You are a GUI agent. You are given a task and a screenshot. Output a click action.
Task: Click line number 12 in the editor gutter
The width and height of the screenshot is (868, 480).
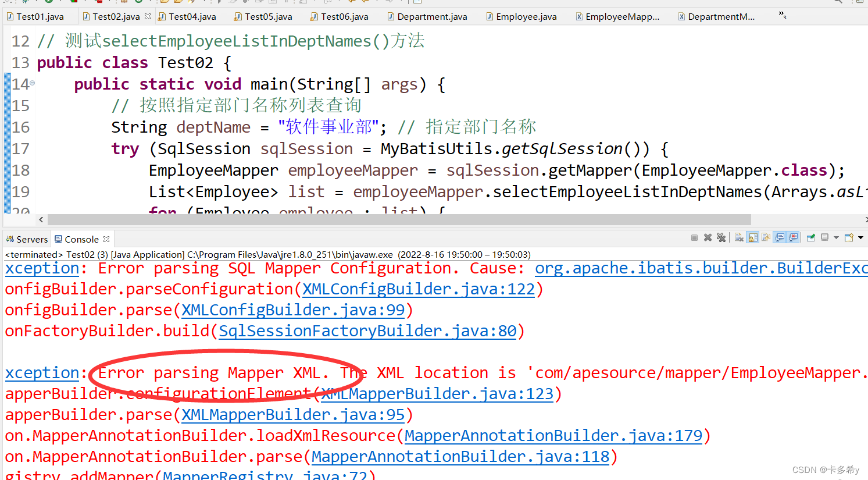click(20, 41)
